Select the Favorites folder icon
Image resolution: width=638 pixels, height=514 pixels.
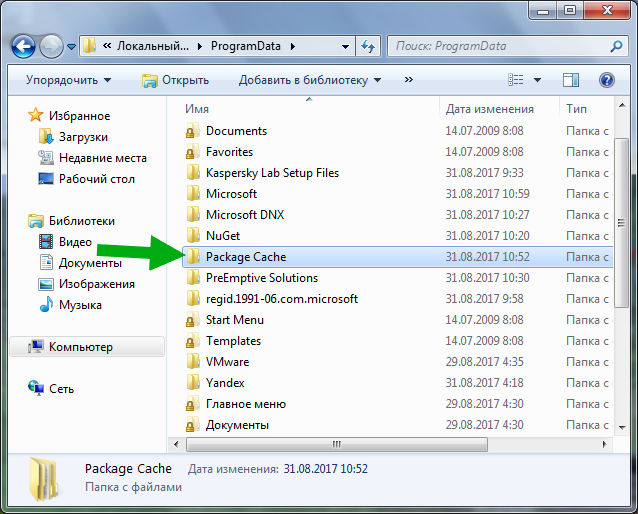[x=193, y=152]
